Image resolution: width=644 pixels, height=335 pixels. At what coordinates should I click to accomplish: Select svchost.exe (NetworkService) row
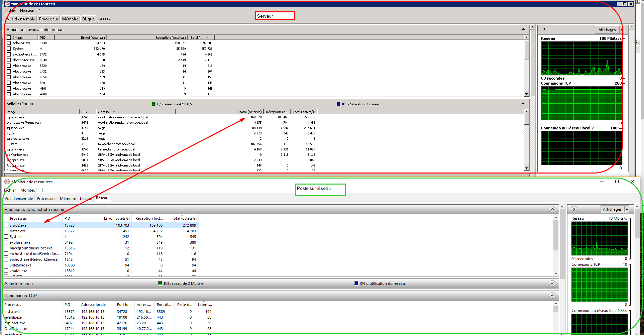[x=101, y=259]
